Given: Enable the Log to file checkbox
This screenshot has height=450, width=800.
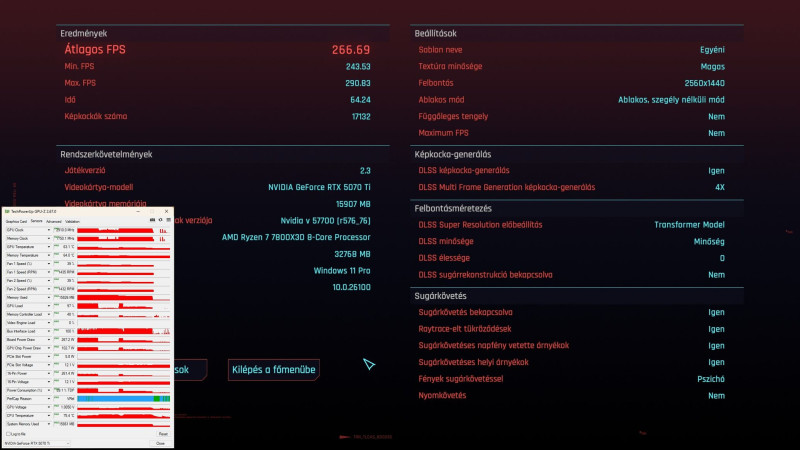Looking at the screenshot, I should click(x=8, y=434).
